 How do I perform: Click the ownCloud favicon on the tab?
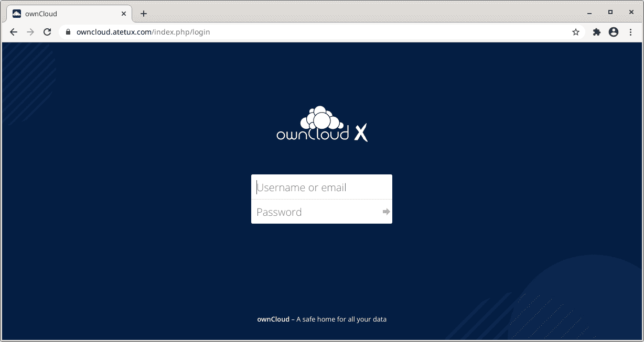[x=16, y=14]
